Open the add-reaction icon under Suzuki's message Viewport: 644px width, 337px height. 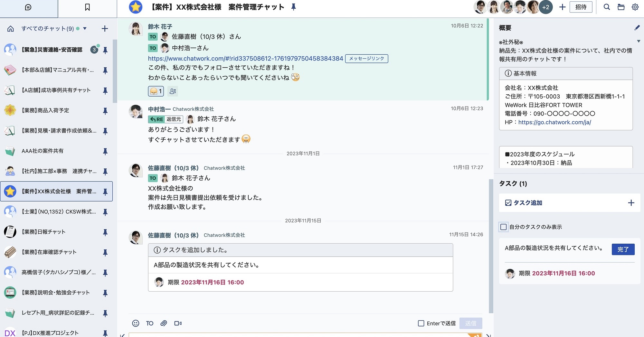click(x=173, y=91)
